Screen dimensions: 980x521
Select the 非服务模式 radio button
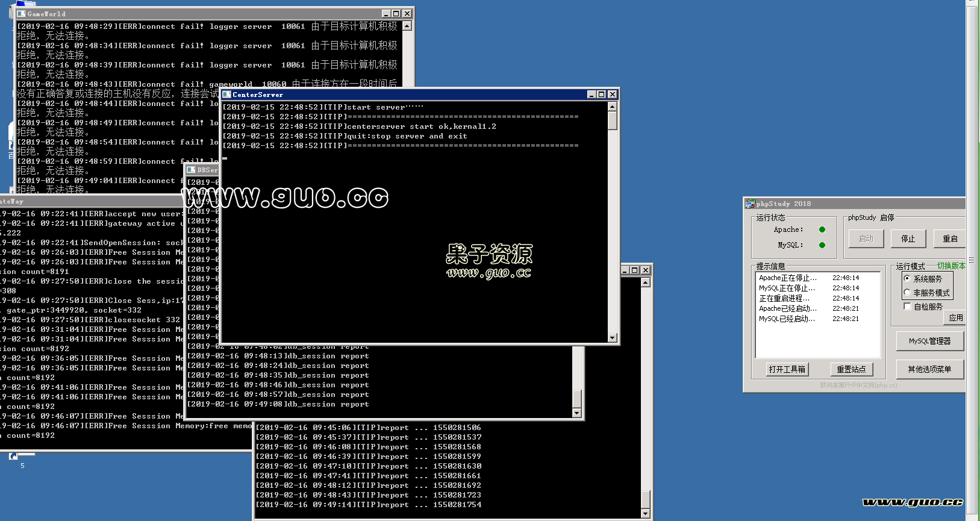pyautogui.click(x=907, y=293)
